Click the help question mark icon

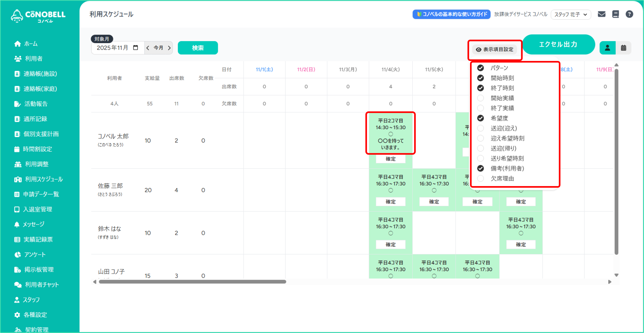click(629, 14)
